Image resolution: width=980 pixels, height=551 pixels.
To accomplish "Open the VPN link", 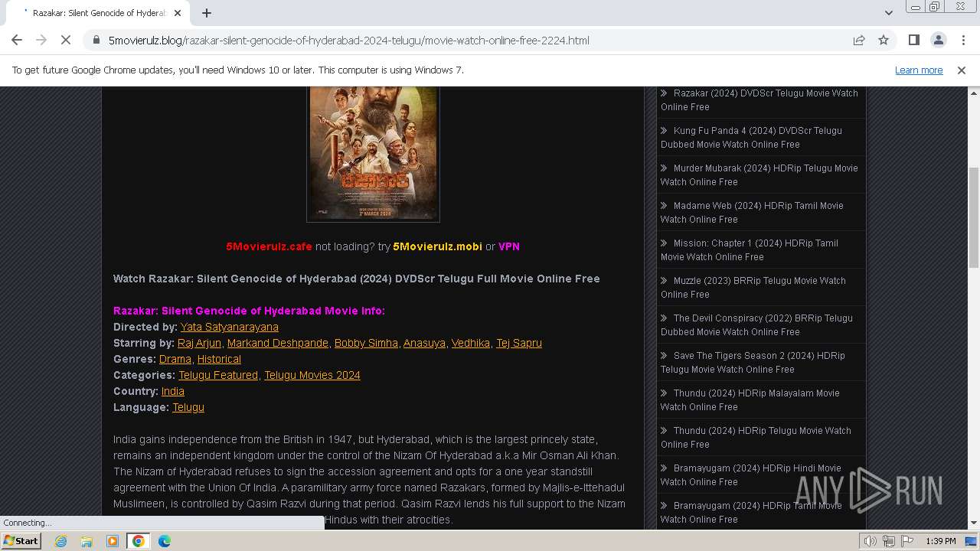I will (509, 246).
